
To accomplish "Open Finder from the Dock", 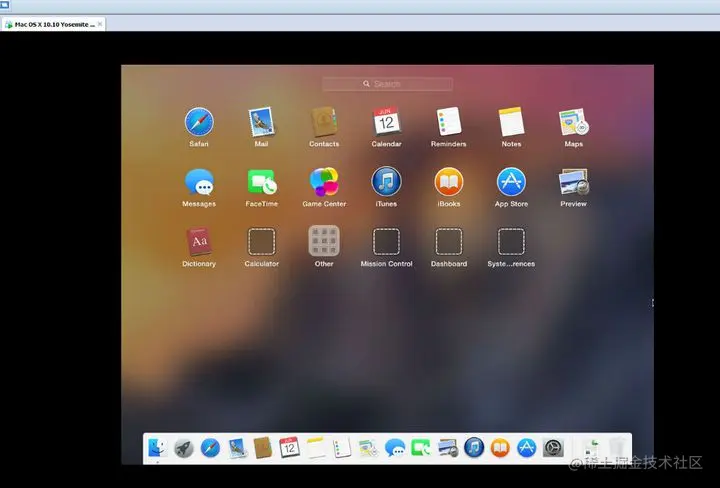I will pos(157,447).
